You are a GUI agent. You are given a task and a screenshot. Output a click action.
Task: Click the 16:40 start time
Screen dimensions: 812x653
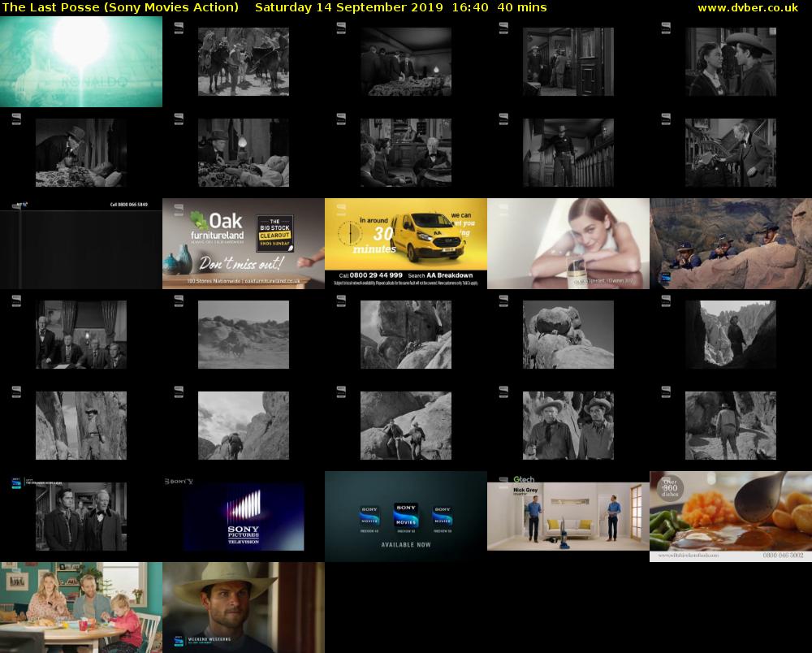[469, 8]
